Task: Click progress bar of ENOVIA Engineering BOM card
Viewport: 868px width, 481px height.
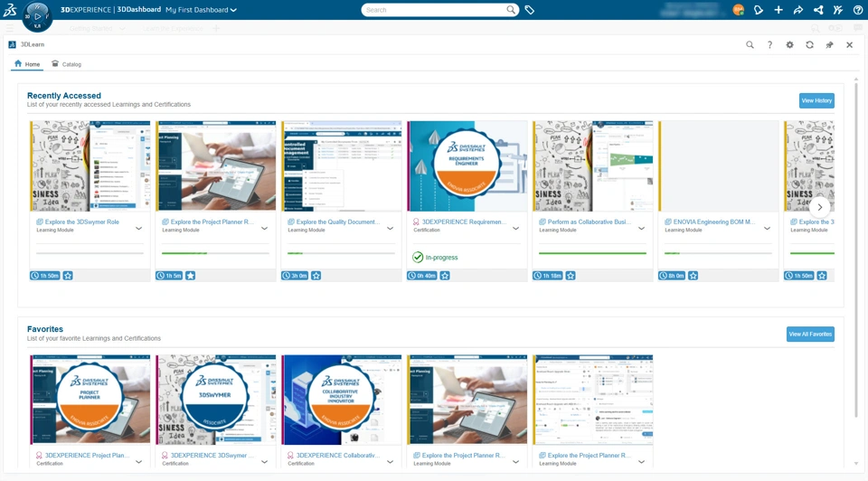Action: point(718,253)
